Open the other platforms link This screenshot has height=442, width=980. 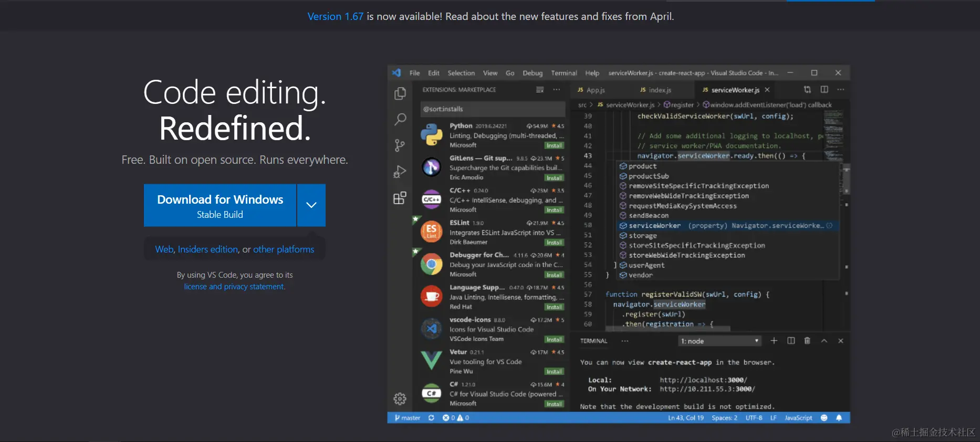coord(284,249)
